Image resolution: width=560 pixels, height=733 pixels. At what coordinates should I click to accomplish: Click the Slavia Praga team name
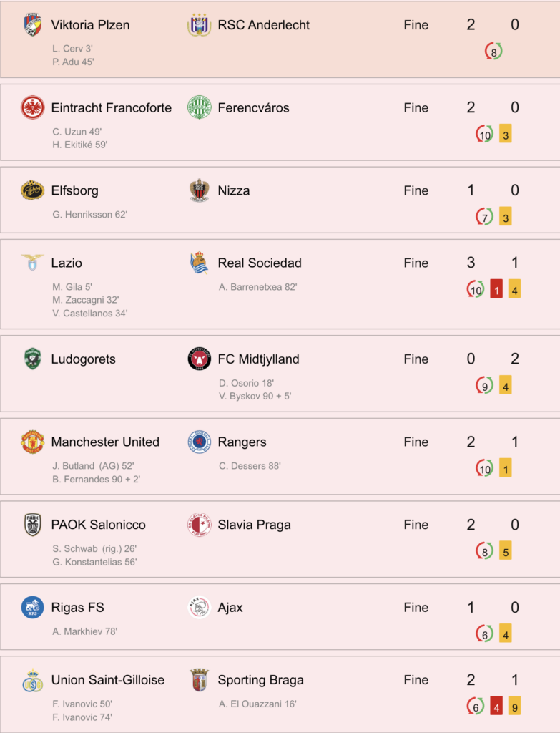pos(254,525)
